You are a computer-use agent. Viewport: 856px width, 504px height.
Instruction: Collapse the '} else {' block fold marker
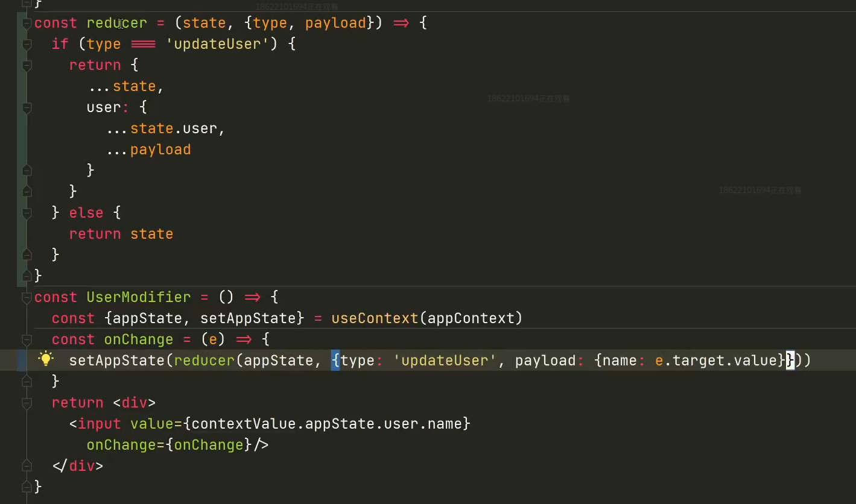27,213
